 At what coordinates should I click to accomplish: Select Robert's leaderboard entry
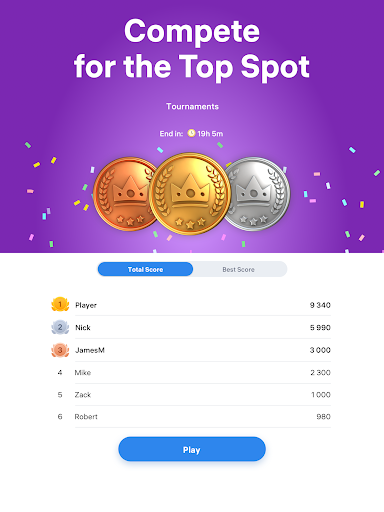click(x=191, y=417)
